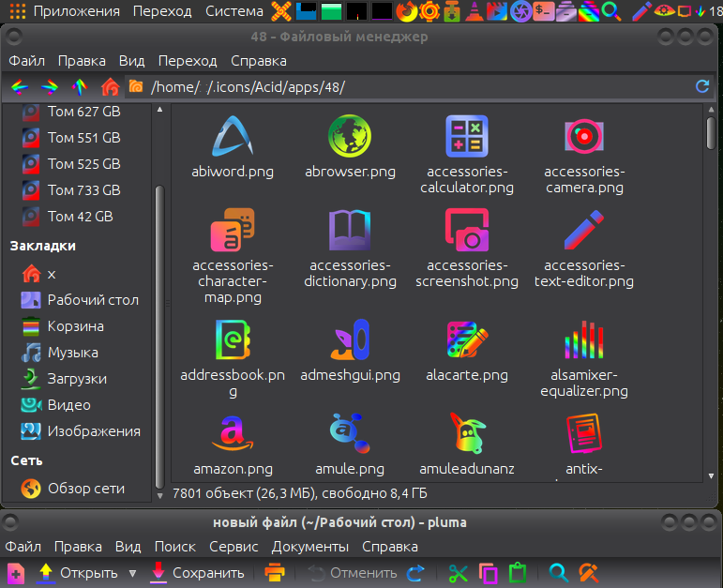Select accessories-text-editor.png pencil icon

click(x=584, y=249)
